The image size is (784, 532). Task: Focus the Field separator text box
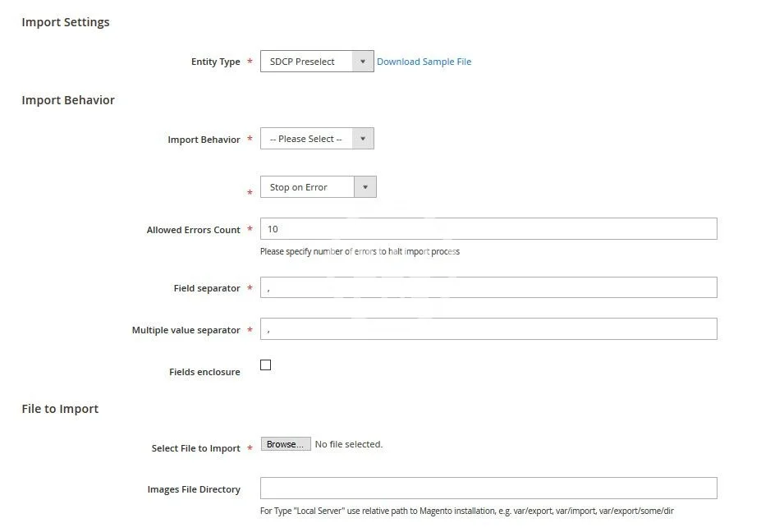click(488, 287)
